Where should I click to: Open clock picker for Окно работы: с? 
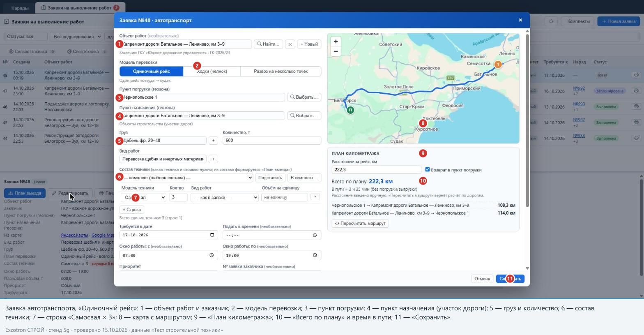(212, 255)
